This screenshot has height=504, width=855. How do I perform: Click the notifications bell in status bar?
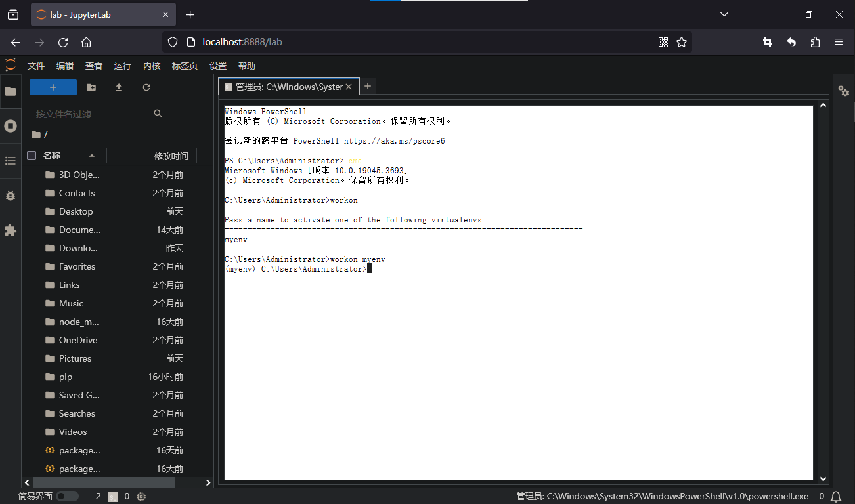pos(836,497)
